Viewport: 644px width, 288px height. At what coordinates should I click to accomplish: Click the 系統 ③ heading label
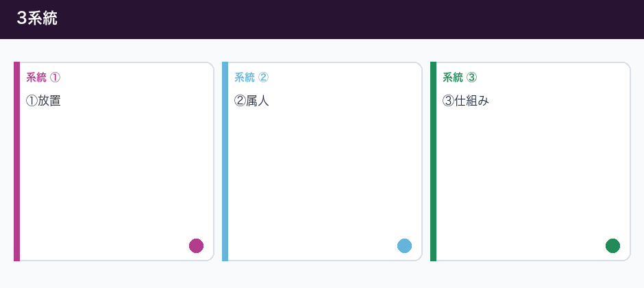click(460, 77)
